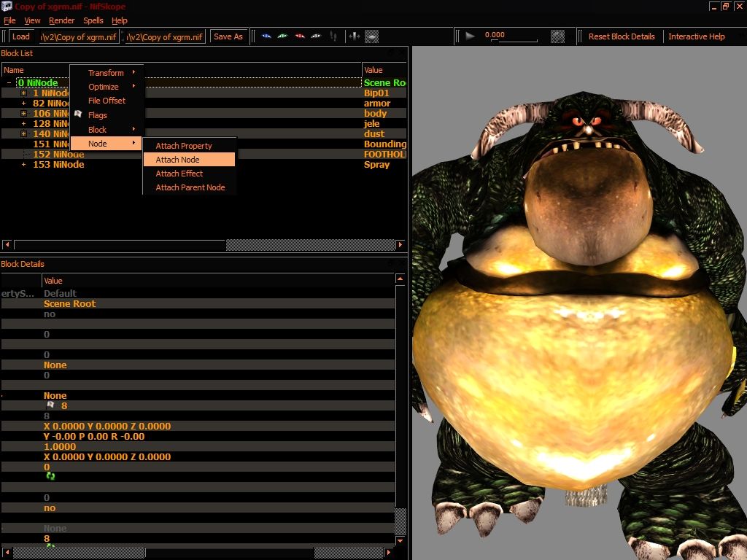Click Interactive Help

[x=697, y=36]
